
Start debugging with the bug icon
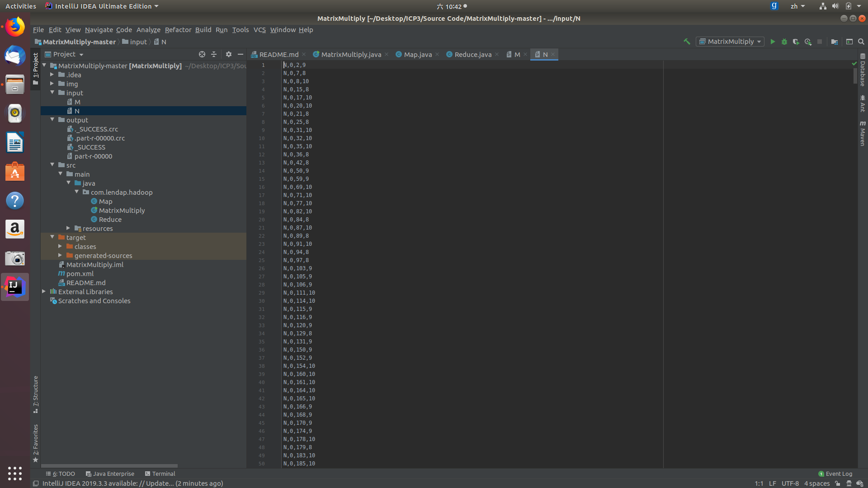pyautogui.click(x=784, y=42)
